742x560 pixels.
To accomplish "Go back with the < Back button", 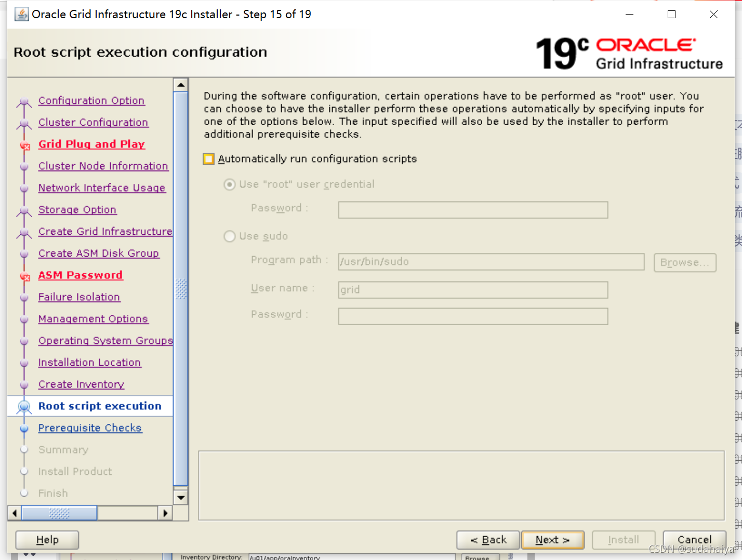I will tap(488, 540).
